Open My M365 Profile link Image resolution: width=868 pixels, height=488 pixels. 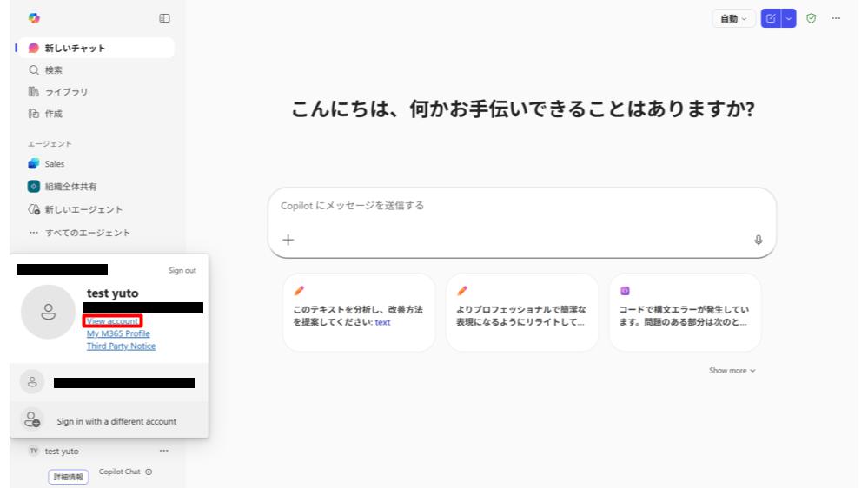pos(118,333)
